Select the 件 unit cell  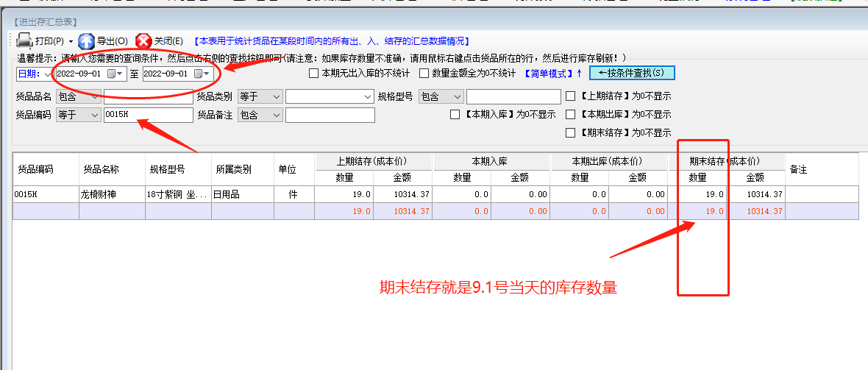coord(294,194)
